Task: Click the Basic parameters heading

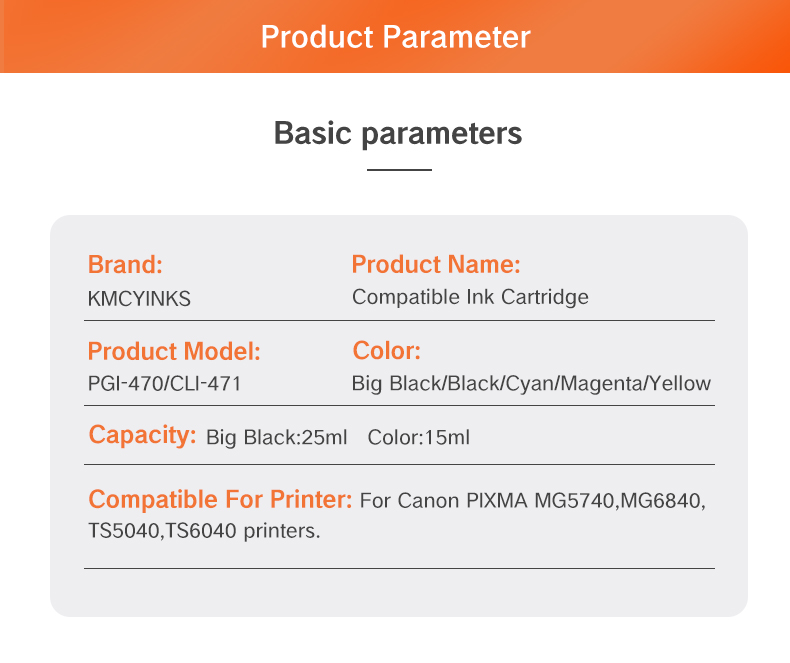Action: pyautogui.click(x=398, y=133)
